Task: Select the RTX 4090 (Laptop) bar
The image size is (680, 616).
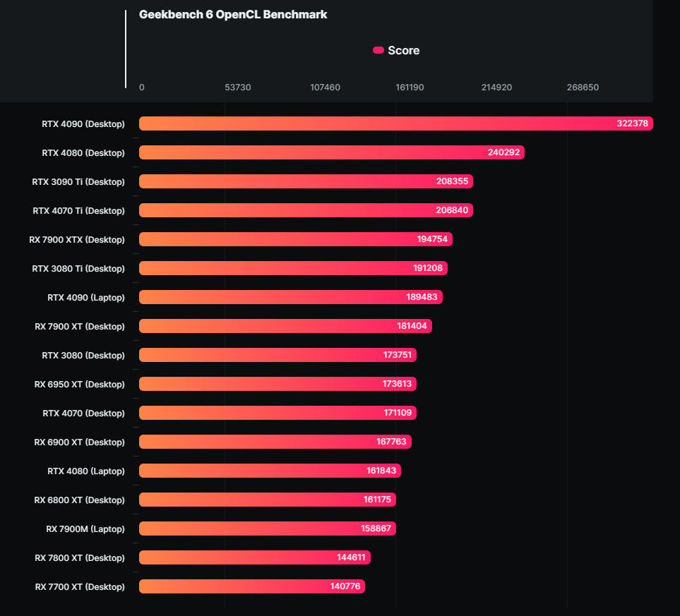Action: [x=291, y=297]
